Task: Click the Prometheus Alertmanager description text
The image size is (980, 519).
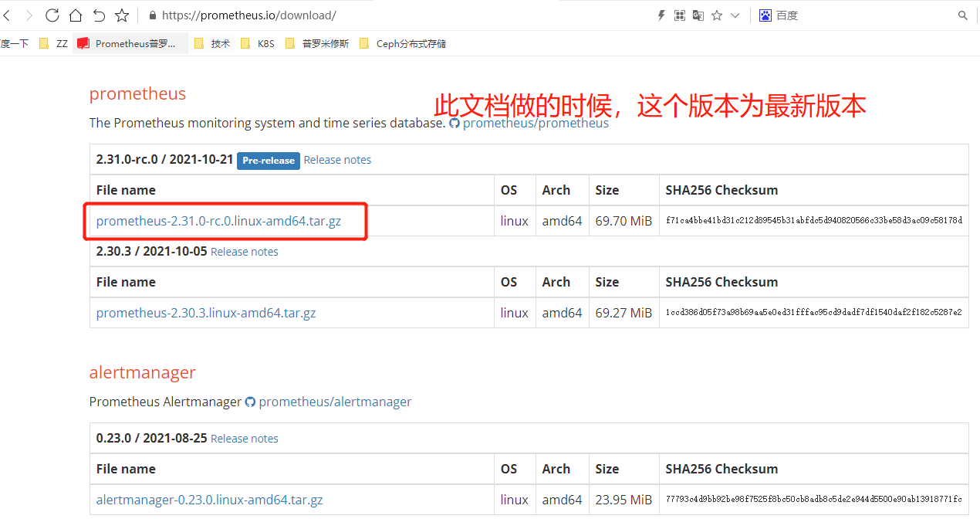Action: [x=165, y=402]
